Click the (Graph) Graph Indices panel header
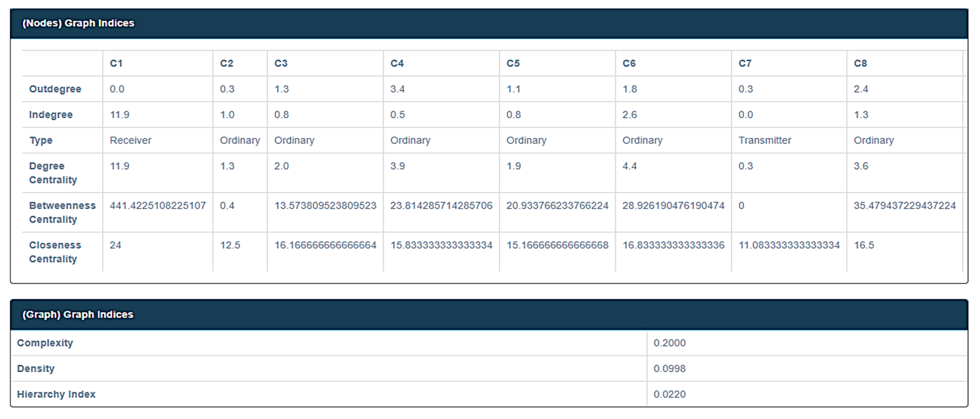 click(78, 314)
